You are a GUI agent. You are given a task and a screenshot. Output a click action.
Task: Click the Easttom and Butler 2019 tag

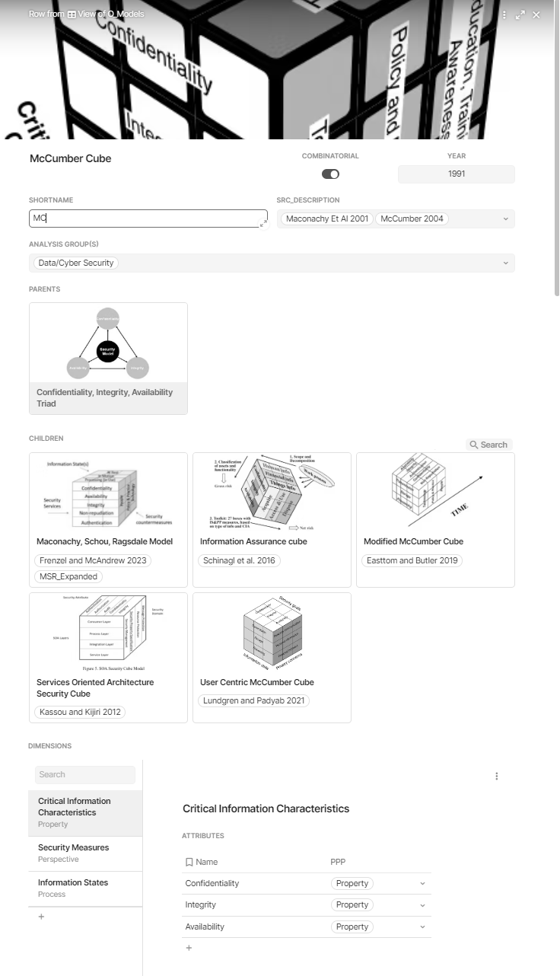(x=411, y=560)
